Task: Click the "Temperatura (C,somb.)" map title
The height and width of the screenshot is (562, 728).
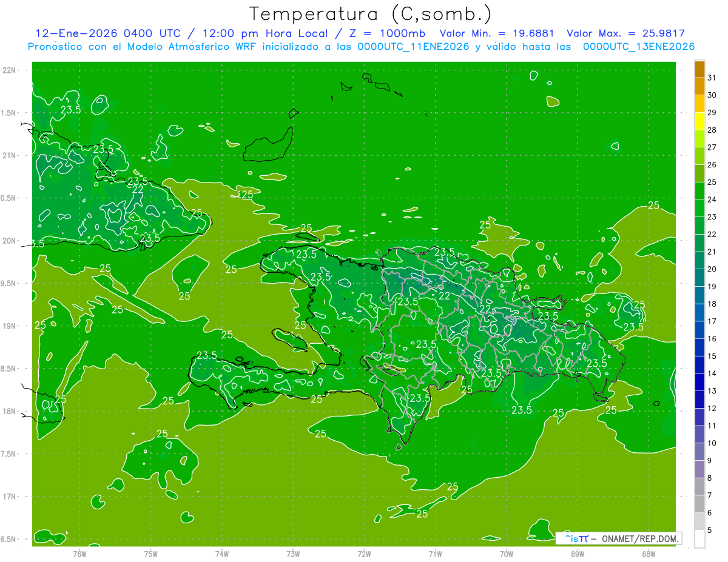Action: pos(371,14)
